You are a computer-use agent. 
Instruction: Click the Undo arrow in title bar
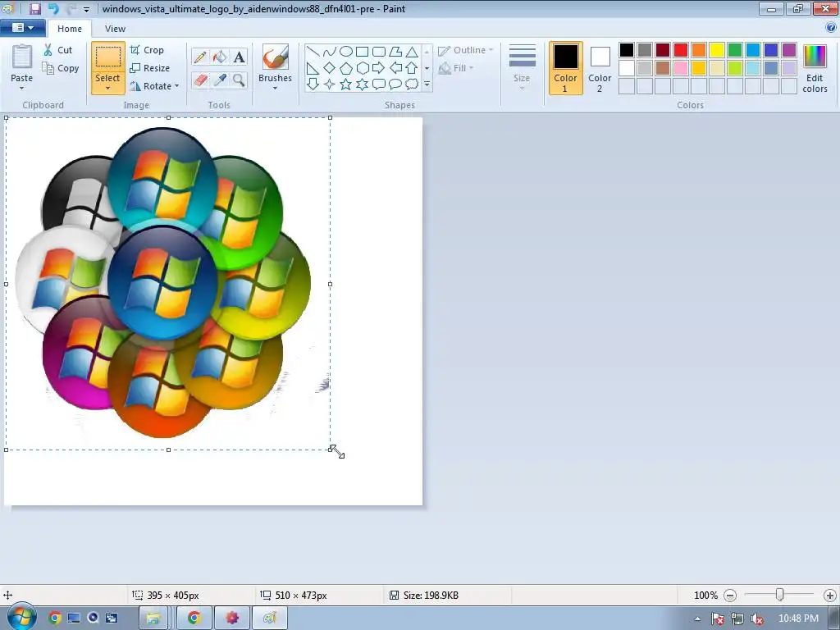point(53,8)
